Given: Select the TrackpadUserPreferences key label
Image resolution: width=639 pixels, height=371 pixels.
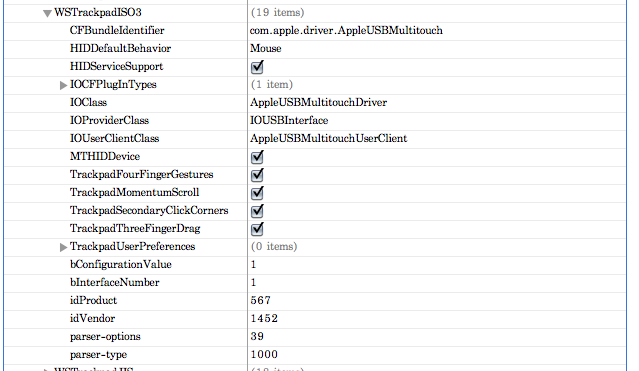Looking at the screenshot, I should click(132, 246).
